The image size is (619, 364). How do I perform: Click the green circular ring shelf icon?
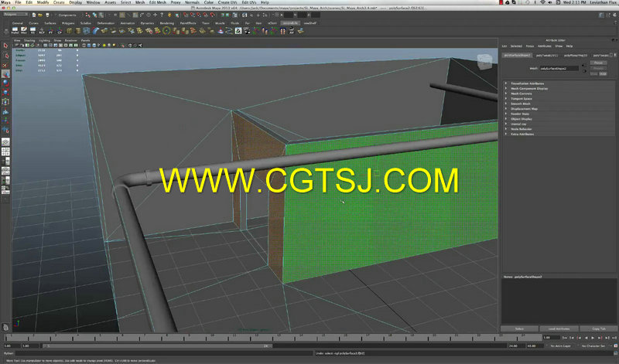click(x=166, y=30)
